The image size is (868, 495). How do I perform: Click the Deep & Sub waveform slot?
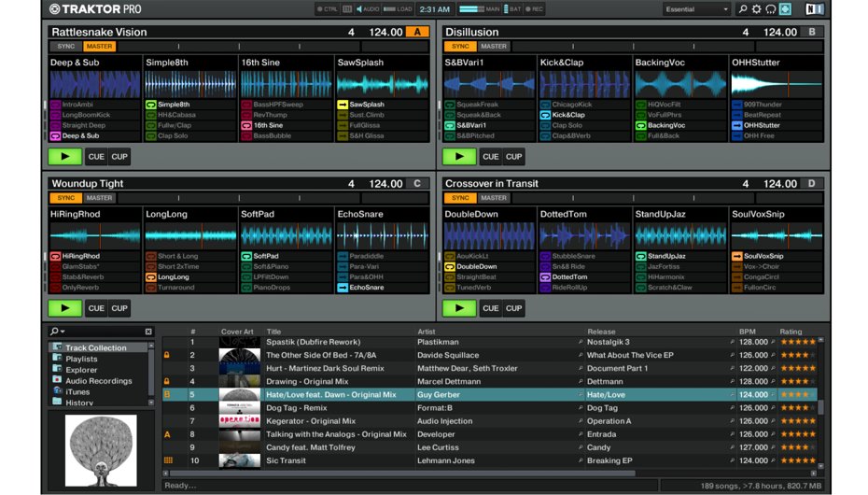tap(94, 85)
